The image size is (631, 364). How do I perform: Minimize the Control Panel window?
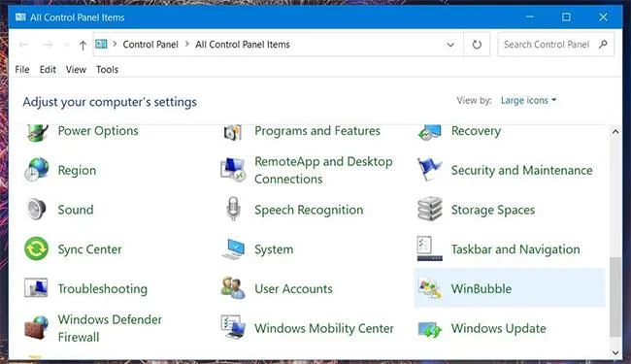click(530, 17)
